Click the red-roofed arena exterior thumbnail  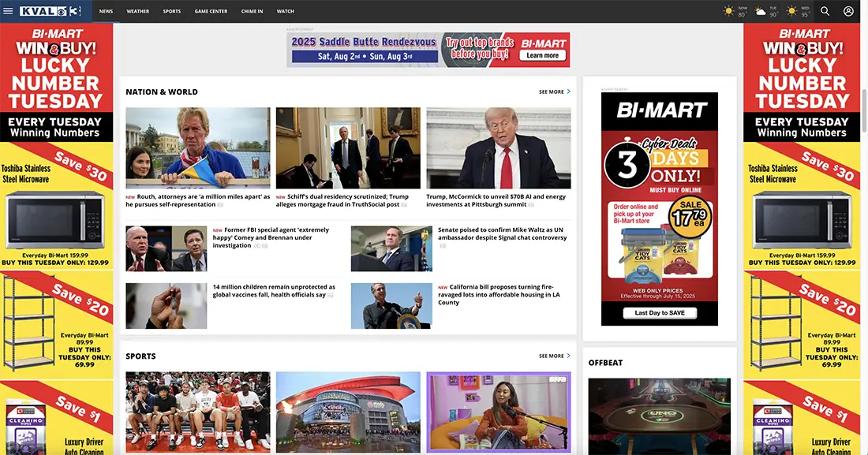[348, 412]
